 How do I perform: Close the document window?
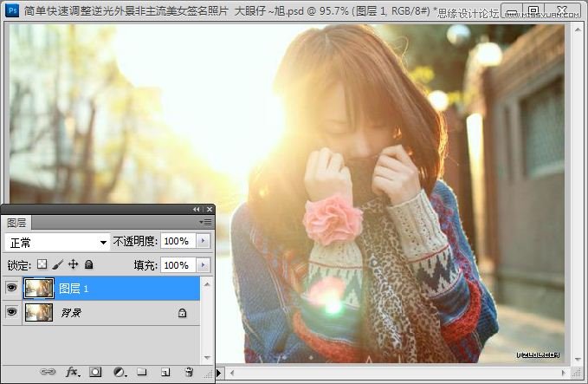(562, 10)
